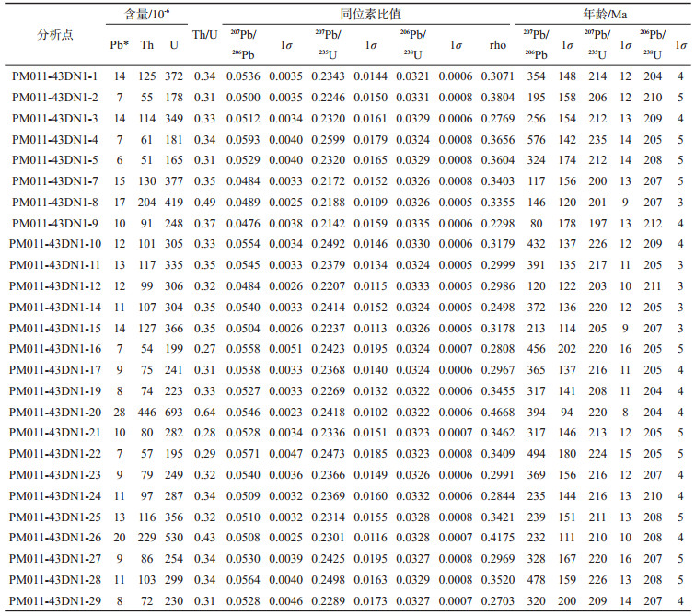Image resolution: width=695 pixels, height=616 pixels.
Task: Select row label PM011-43DN1-23
Action: click(x=55, y=475)
